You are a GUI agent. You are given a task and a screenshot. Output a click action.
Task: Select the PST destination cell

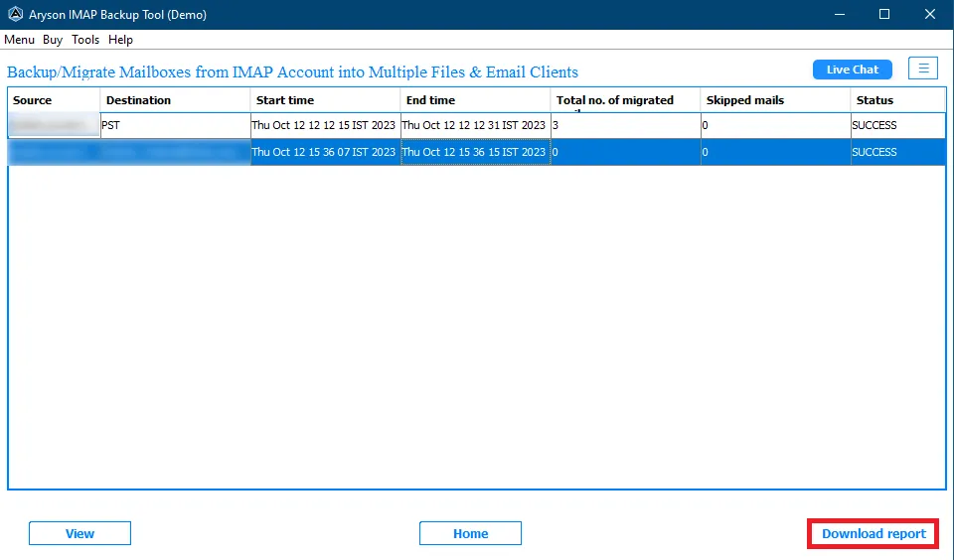[x=175, y=125]
